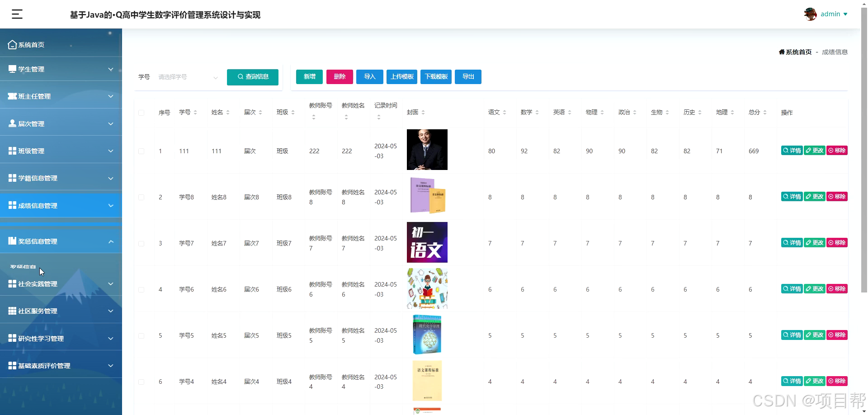Click the 新增 button

pyautogui.click(x=310, y=77)
